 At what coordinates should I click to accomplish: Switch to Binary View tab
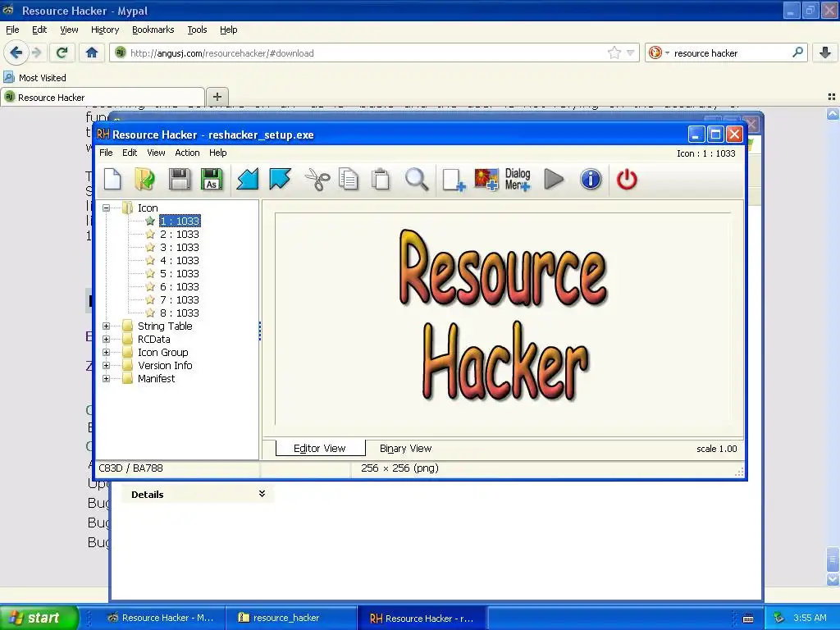[405, 449]
